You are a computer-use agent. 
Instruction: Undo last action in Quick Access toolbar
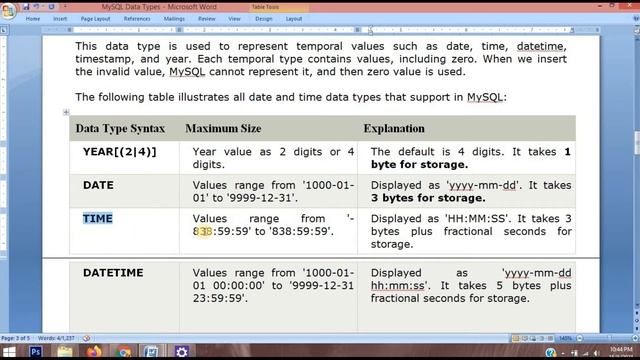point(36,7)
